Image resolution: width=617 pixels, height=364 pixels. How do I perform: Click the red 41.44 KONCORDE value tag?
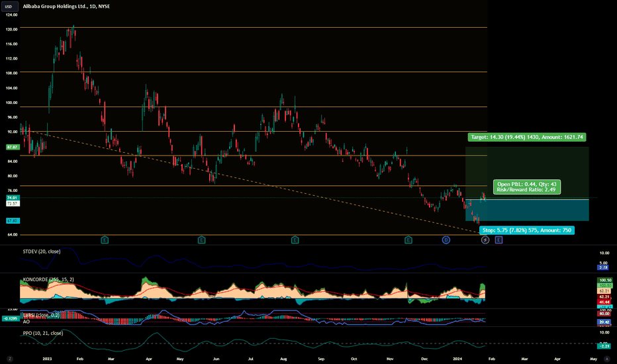pos(604,302)
